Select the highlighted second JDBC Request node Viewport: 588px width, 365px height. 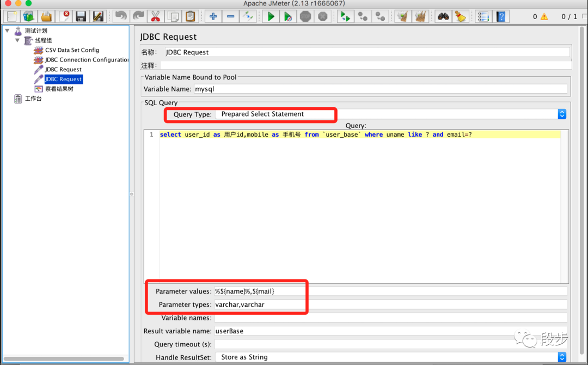[63, 79]
